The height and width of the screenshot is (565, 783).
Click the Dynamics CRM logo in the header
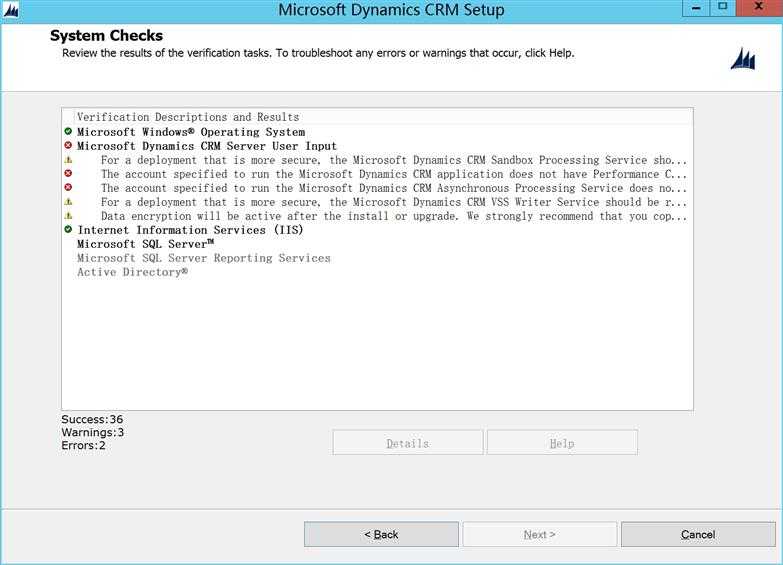coord(743,59)
